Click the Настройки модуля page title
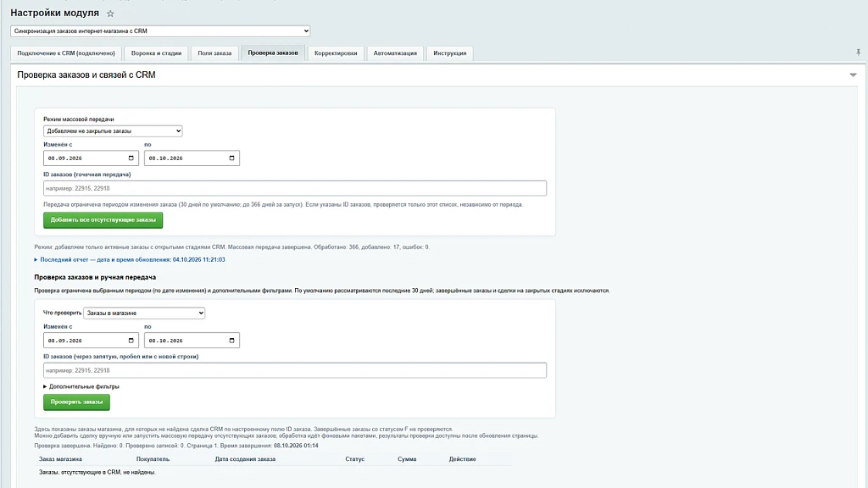Viewport: 868px width, 488px height. click(55, 13)
